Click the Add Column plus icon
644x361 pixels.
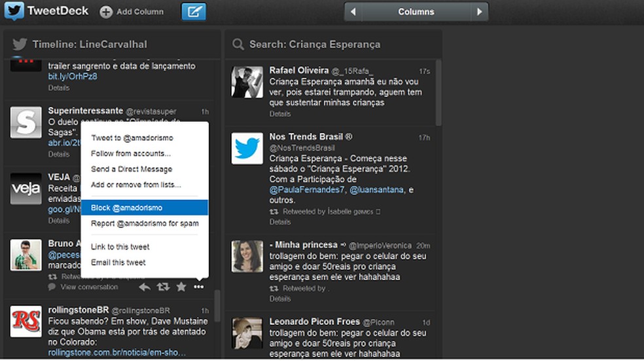coord(106,12)
